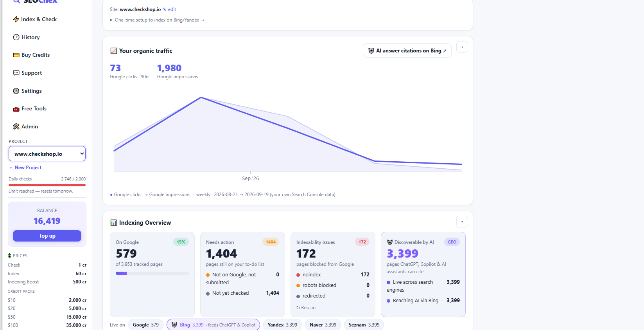
Task: Click the Index & Check lightning icon
Action: point(16,19)
